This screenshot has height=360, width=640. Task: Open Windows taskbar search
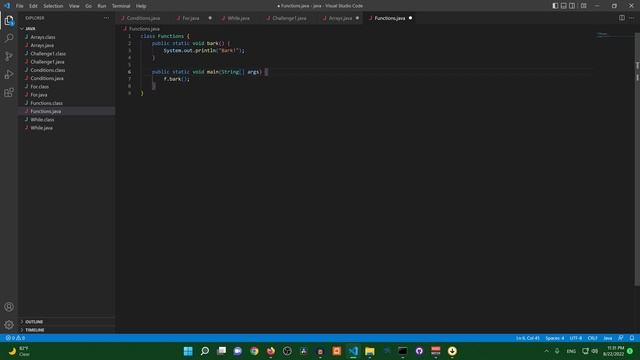(x=205, y=351)
